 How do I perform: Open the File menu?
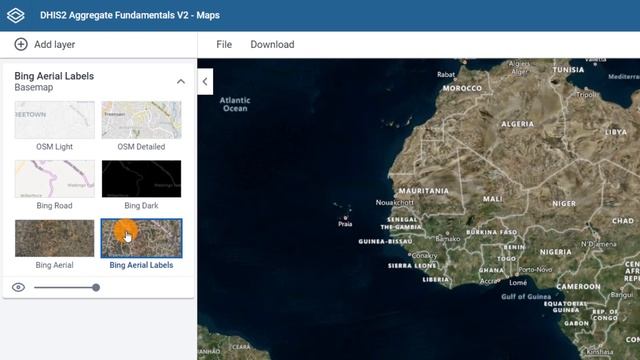224,44
